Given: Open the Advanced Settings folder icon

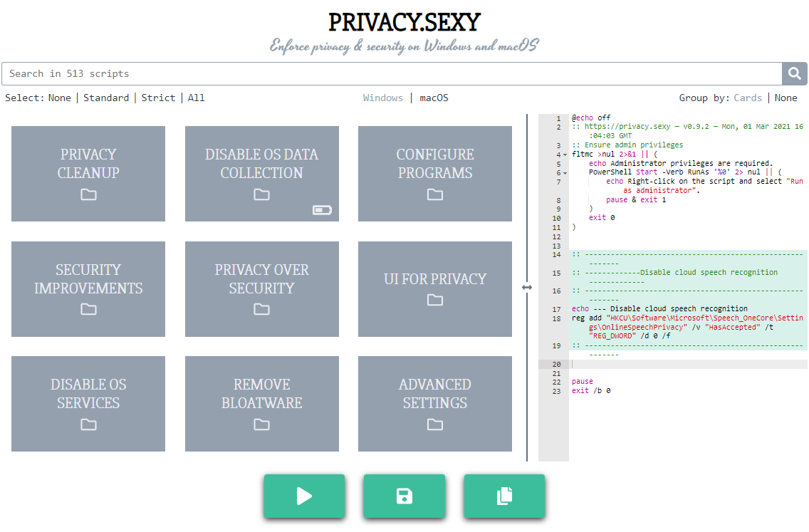Looking at the screenshot, I should 434,424.
